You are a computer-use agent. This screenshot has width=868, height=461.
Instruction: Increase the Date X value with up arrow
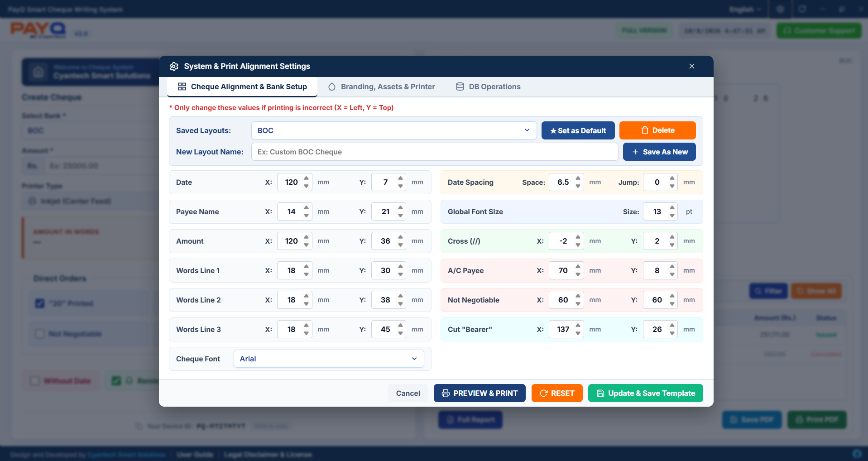pyautogui.click(x=307, y=178)
